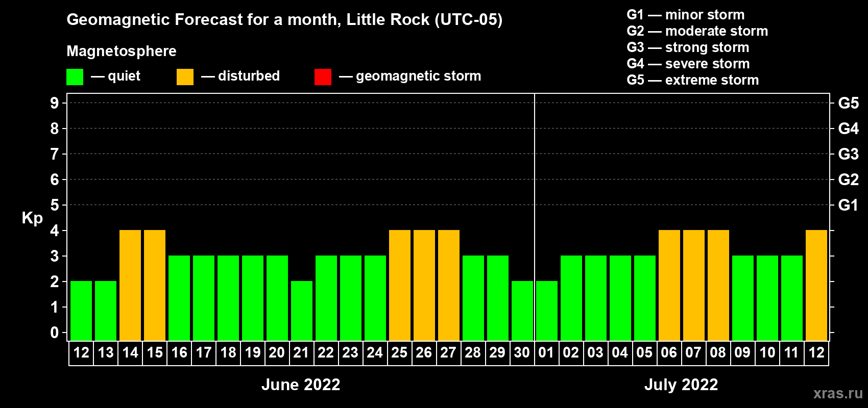The image size is (868, 408).
Task: Select the June 27 orange bar
Action: coord(449,285)
